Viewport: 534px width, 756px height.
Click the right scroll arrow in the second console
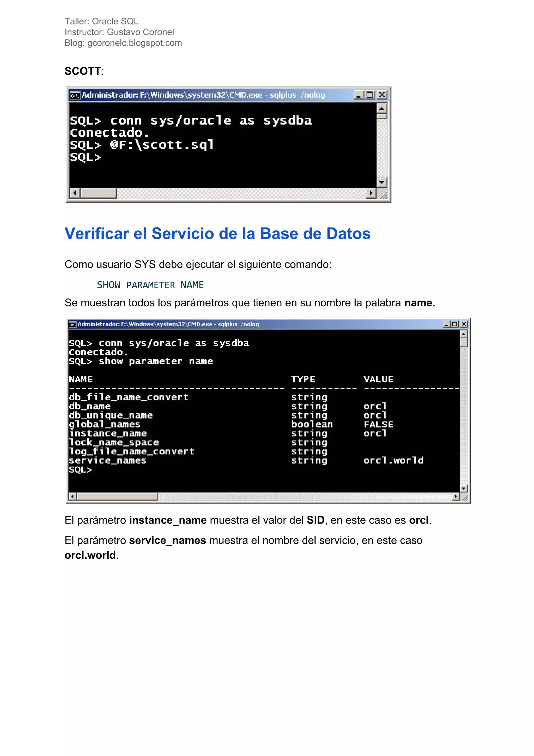[456, 496]
